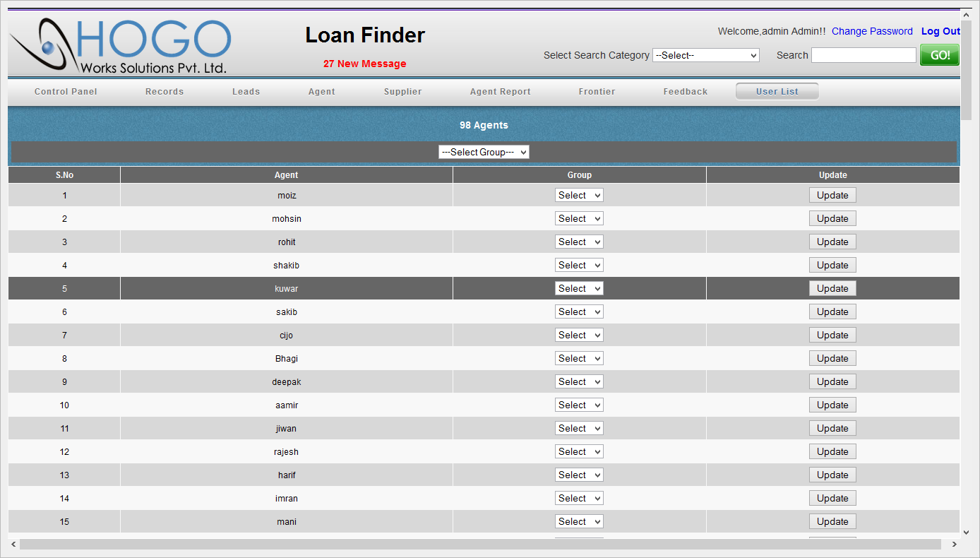
Task: Open the Group dropdown for agent mani
Action: tap(579, 522)
